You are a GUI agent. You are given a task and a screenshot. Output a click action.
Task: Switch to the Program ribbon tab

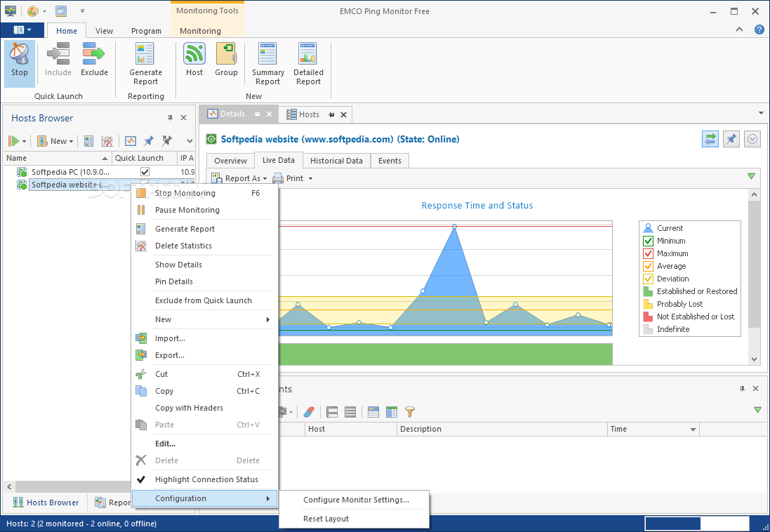tap(146, 30)
